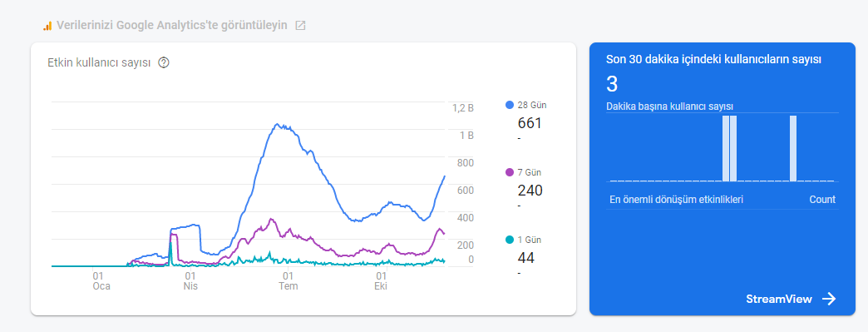Click the orange Google Analytics bar chart icon

pyautogui.click(x=47, y=26)
